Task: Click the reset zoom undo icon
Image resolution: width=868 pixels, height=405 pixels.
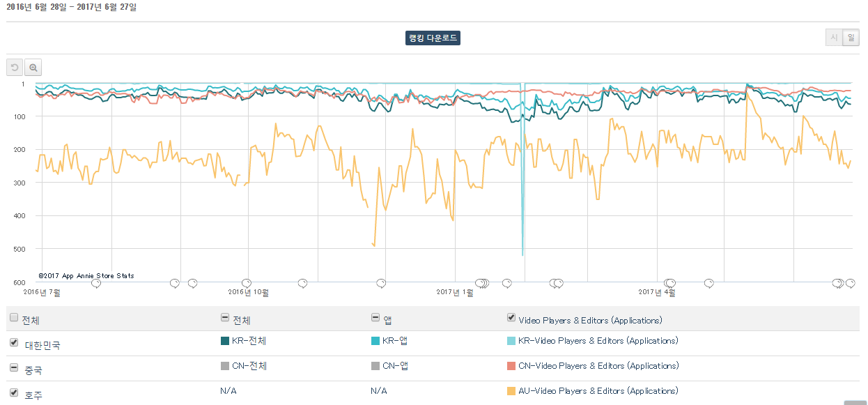Action: tap(15, 68)
